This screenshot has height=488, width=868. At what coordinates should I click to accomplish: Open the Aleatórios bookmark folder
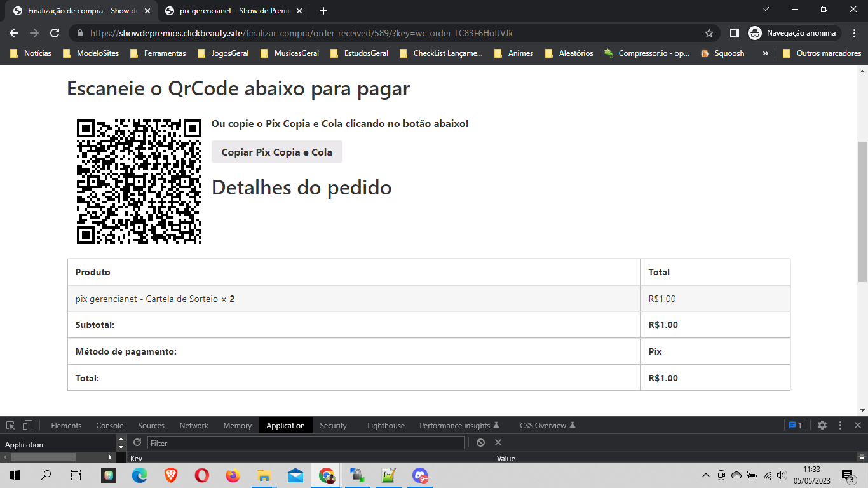tap(569, 53)
